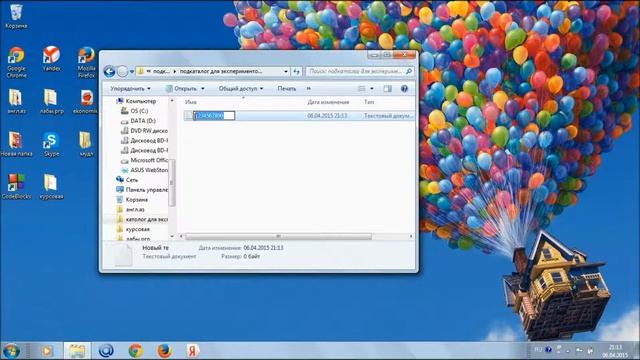Open the 'лабы.prp' desktop folder
The height and width of the screenshot is (360, 640).
(x=51, y=101)
